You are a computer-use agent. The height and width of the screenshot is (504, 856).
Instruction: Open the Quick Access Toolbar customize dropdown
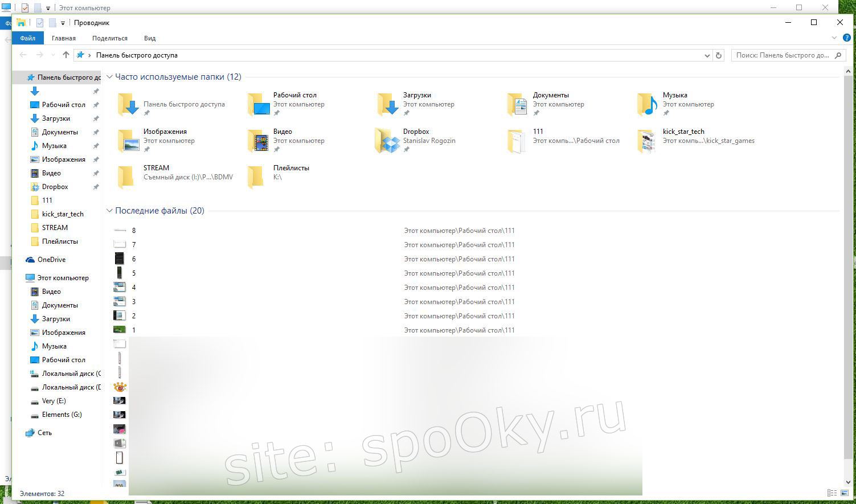tap(63, 23)
